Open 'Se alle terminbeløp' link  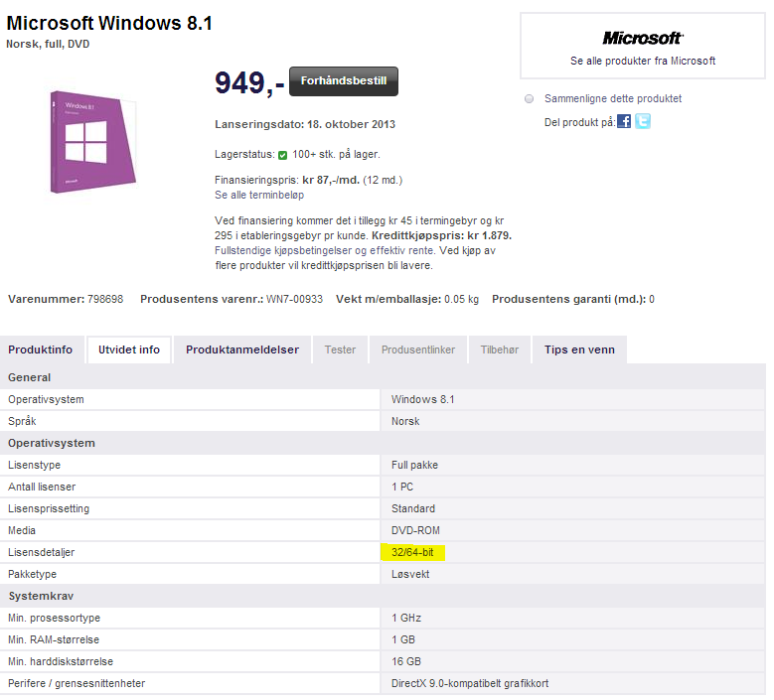[259, 195]
